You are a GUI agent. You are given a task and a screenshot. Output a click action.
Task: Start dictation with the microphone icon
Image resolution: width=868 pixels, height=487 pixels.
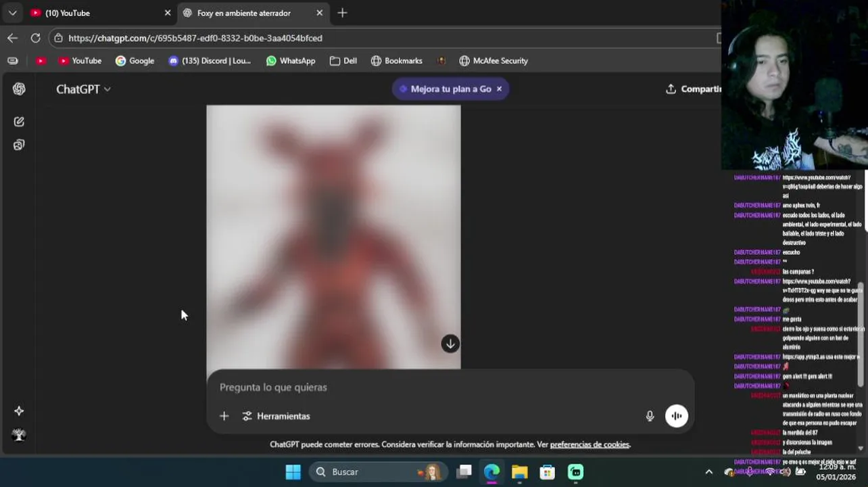tap(650, 416)
